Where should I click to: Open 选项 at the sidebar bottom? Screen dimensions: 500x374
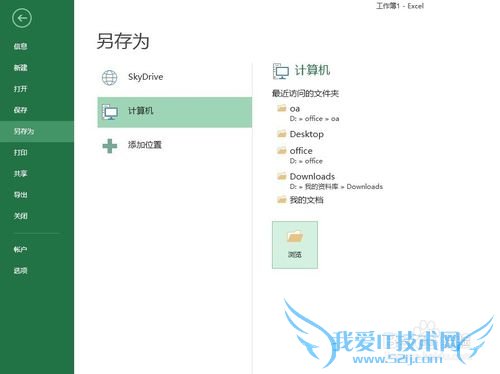[20, 270]
